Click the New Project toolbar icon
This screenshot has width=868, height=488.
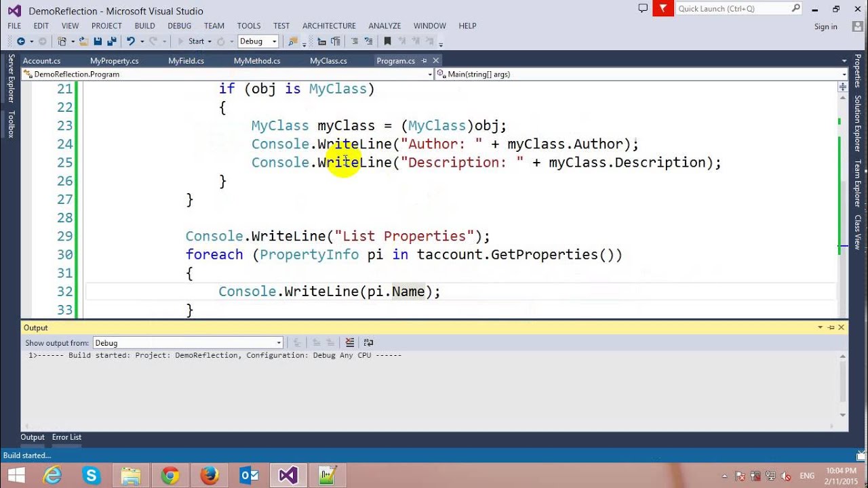coord(62,41)
